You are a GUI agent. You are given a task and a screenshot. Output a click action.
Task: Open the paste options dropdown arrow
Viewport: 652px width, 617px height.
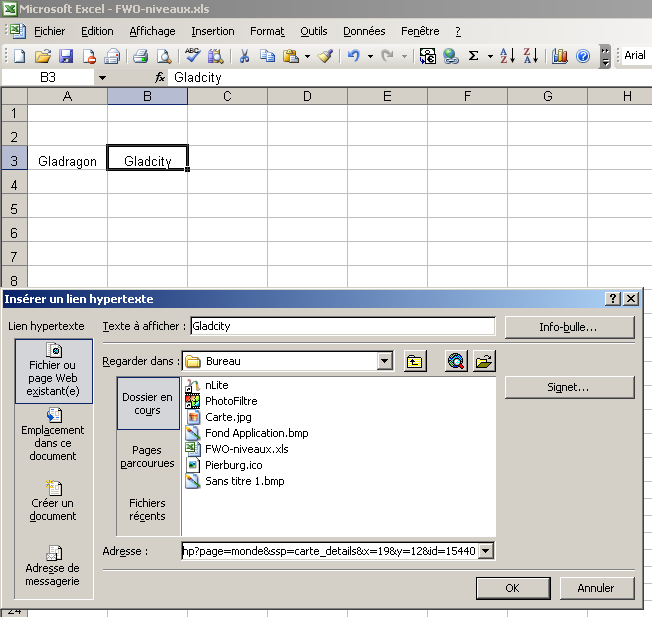click(x=307, y=56)
